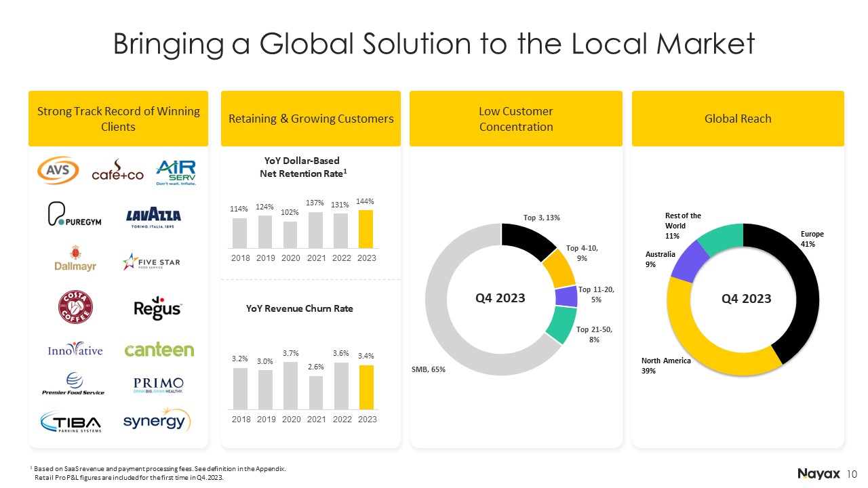868x488 pixels.
Task: Click the 2018 bar in Net Retention chart
Action: click(239, 233)
